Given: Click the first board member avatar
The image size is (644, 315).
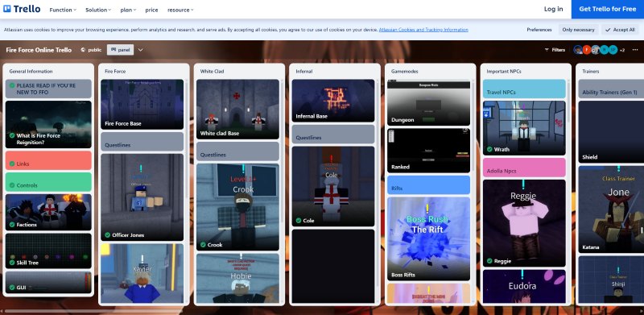Looking at the screenshot, I should [x=578, y=50].
